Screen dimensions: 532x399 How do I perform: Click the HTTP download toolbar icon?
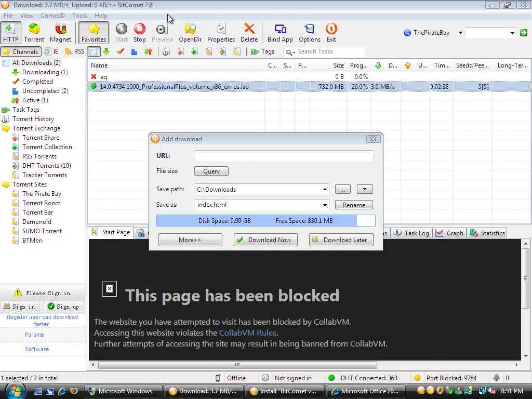(x=11, y=33)
